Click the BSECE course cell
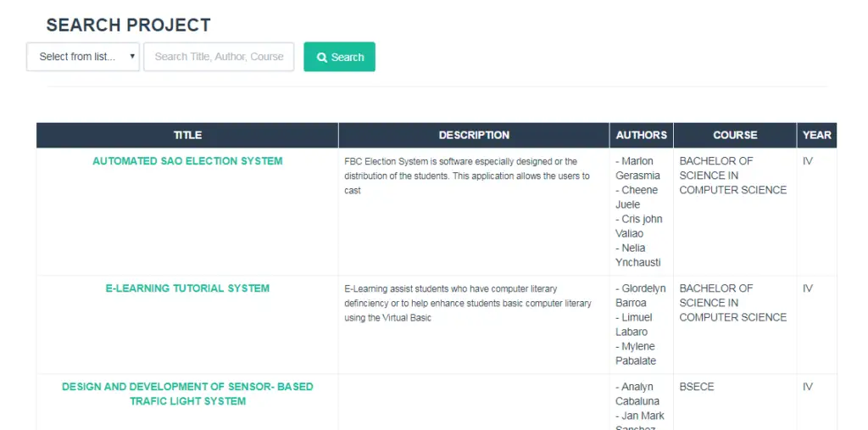This screenshot has width=868, height=430. (697, 387)
